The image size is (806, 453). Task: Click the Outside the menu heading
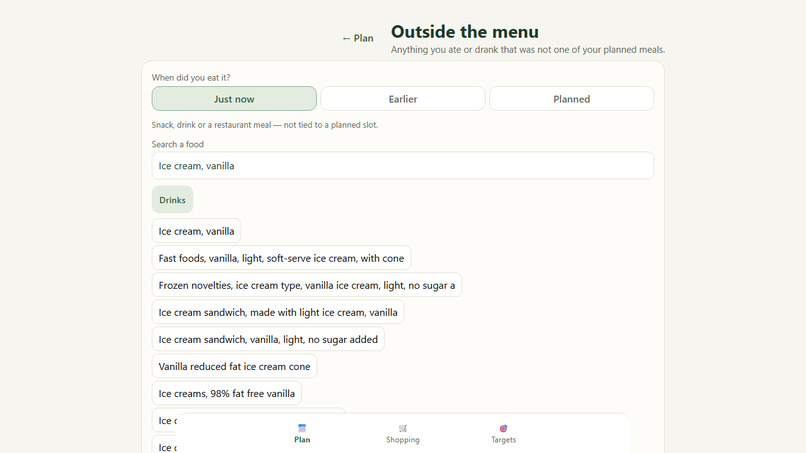pyautogui.click(x=465, y=32)
